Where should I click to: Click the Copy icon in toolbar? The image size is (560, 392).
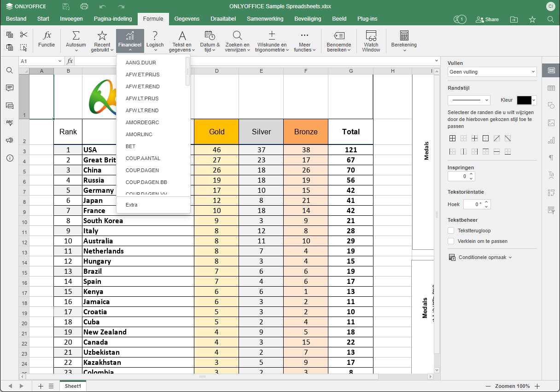click(x=10, y=35)
